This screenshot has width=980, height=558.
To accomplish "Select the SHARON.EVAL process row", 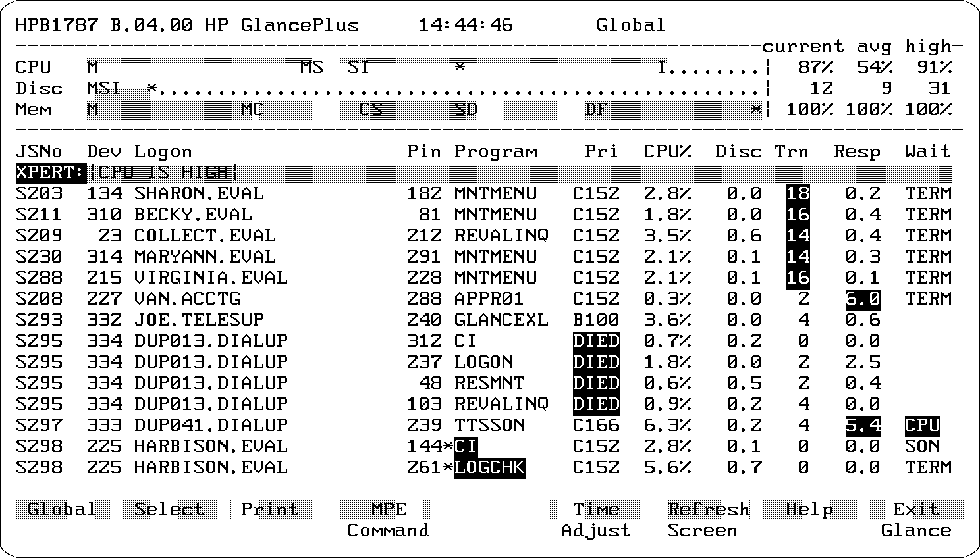I will (x=199, y=193).
